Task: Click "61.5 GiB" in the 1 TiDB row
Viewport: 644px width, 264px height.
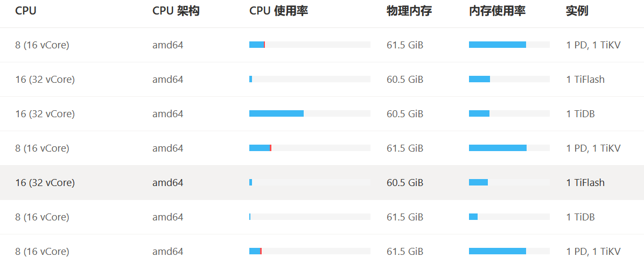Action: (x=405, y=217)
